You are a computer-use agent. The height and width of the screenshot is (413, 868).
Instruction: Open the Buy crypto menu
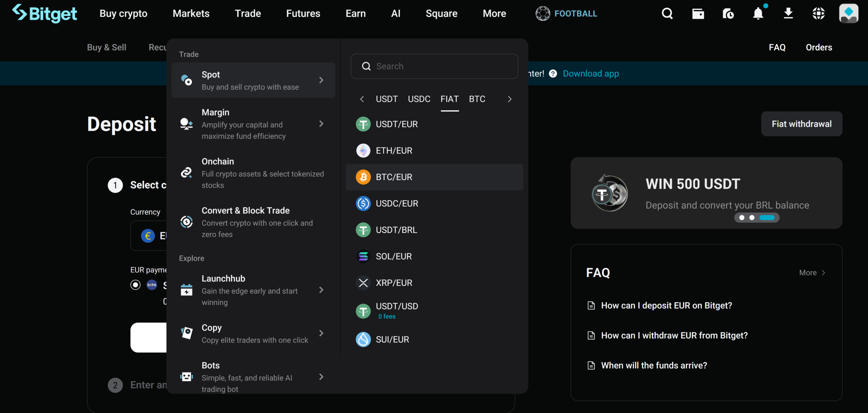click(x=123, y=14)
